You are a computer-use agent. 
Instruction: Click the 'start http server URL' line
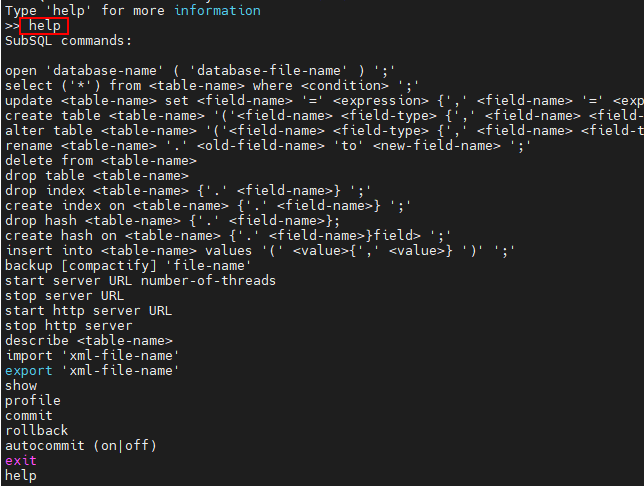tap(88, 311)
